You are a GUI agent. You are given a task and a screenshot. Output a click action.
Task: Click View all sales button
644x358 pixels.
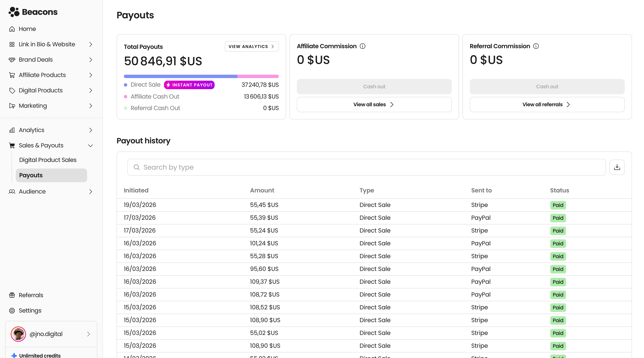[374, 104]
